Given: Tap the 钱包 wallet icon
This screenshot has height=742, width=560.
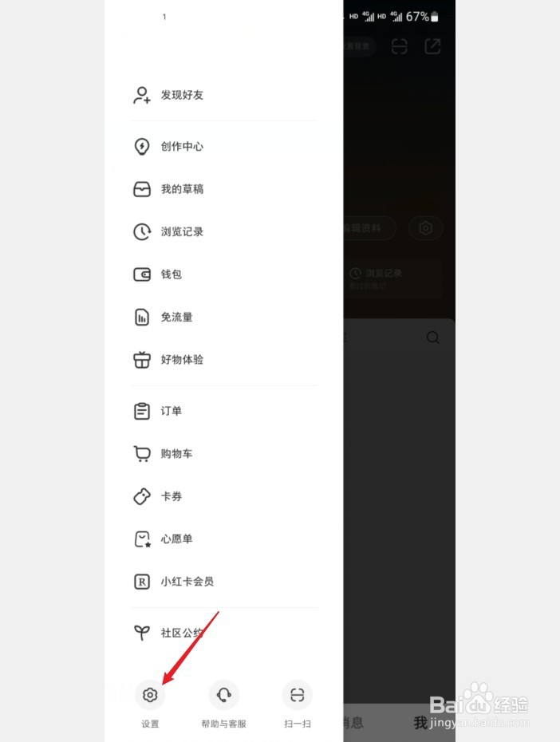Looking at the screenshot, I should (x=142, y=274).
